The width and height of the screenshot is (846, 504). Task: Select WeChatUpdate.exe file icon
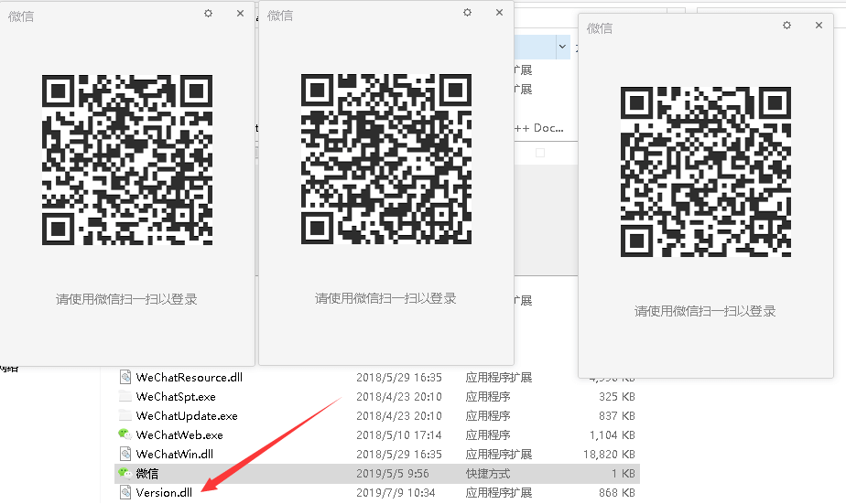coord(125,415)
